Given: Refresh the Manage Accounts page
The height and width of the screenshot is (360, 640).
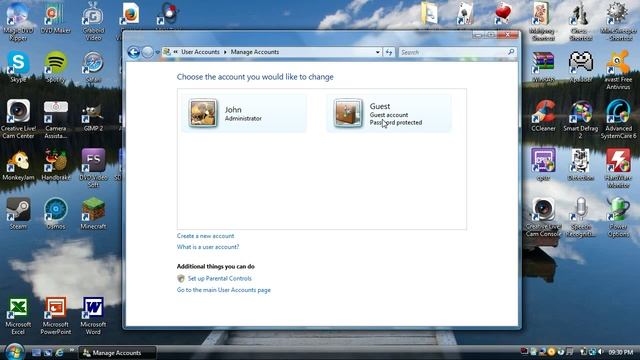Looking at the screenshot, I should (389, 52).
